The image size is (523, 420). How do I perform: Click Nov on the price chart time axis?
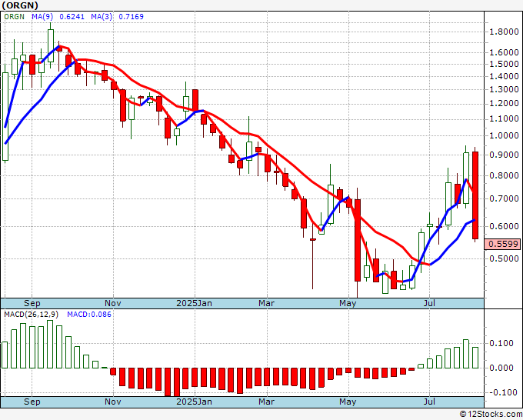tap(113, 303)
